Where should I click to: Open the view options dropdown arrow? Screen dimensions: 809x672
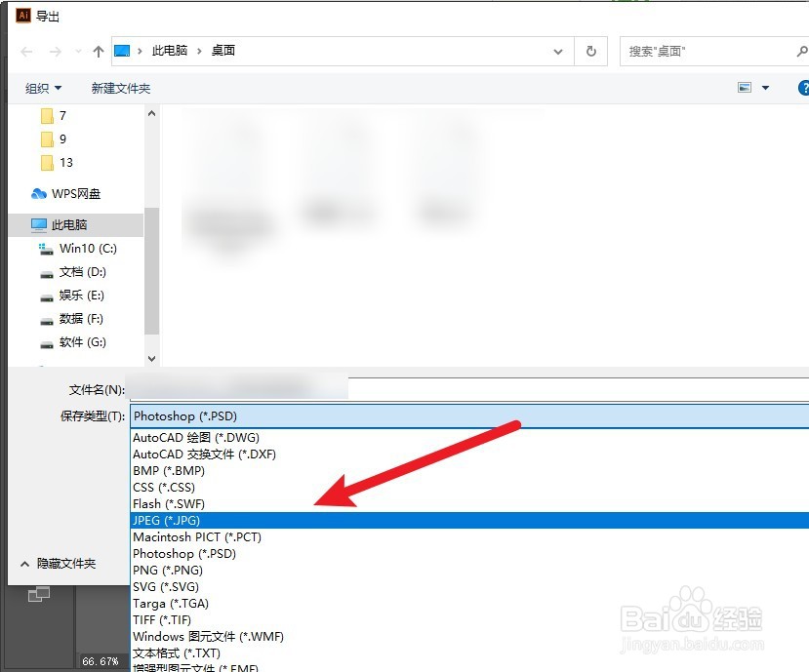coord(766,88)
